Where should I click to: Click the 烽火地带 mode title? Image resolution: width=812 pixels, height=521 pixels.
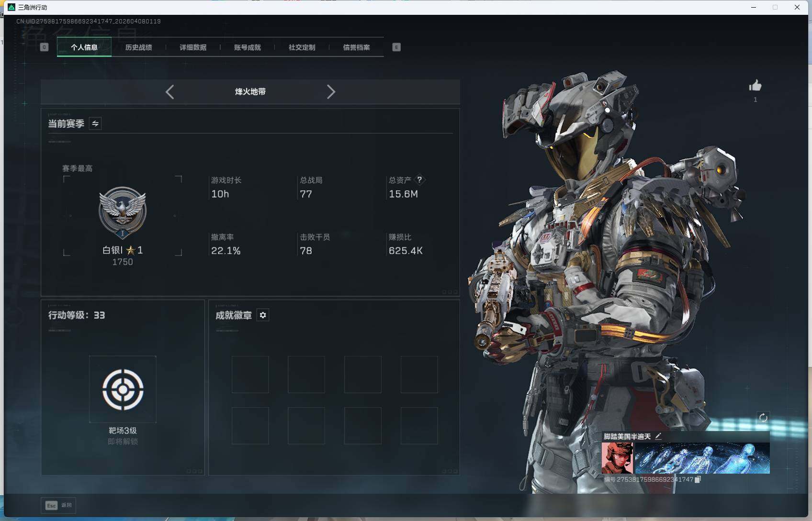click(x=250, y=92)
